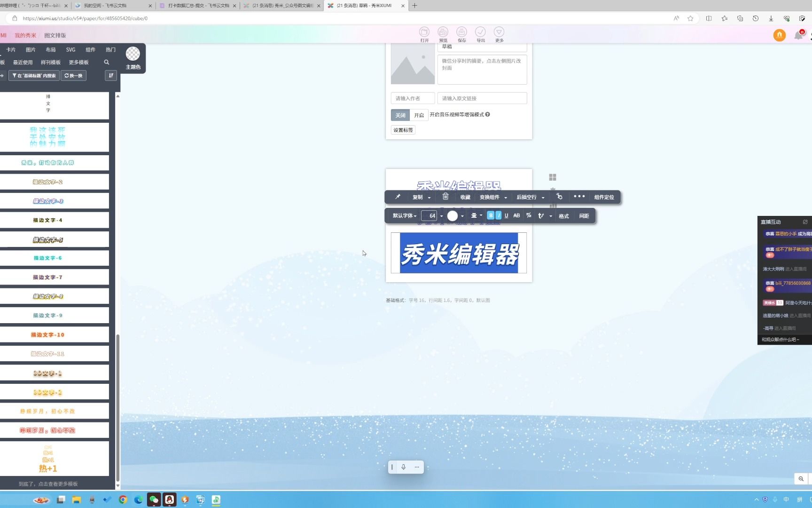Click the help question mark after 增强模式
This screenshot has width=812, height=508.
487,114
